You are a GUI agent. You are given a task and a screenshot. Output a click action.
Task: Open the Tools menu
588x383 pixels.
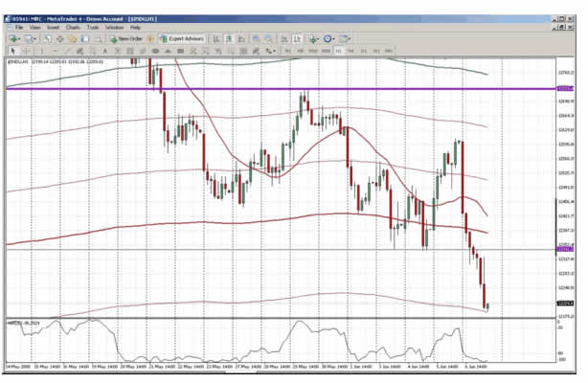click(93, 28)
